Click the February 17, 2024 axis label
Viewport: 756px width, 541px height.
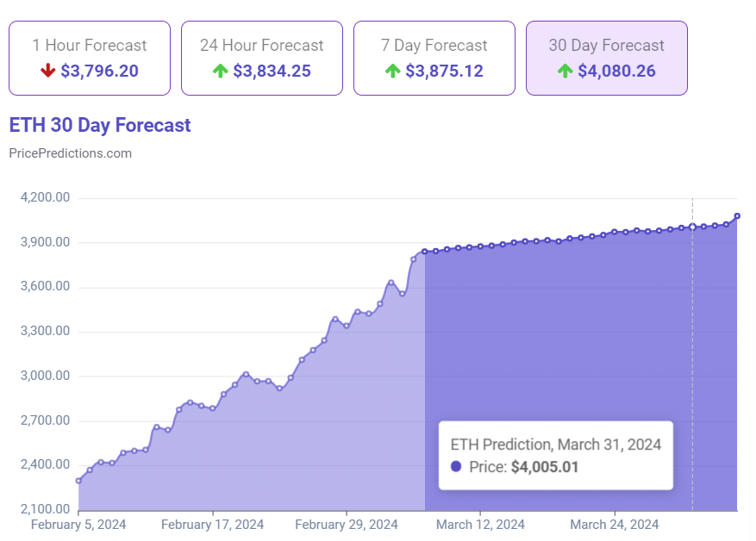[212, 524]
